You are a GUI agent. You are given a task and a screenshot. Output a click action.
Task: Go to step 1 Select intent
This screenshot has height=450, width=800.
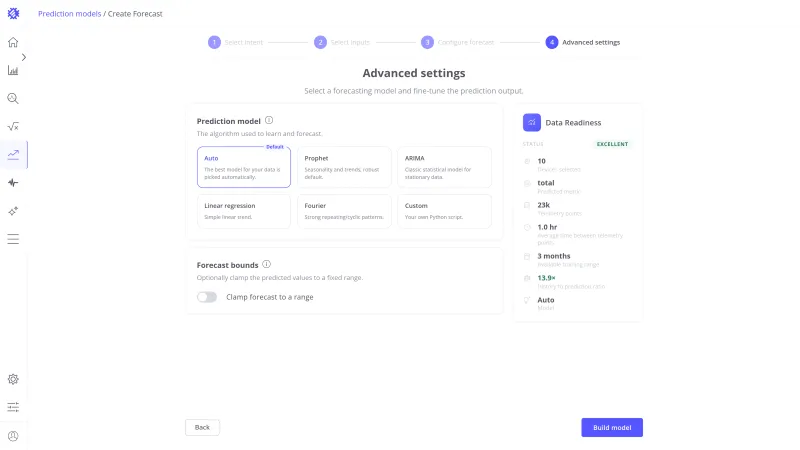(236, 42)
